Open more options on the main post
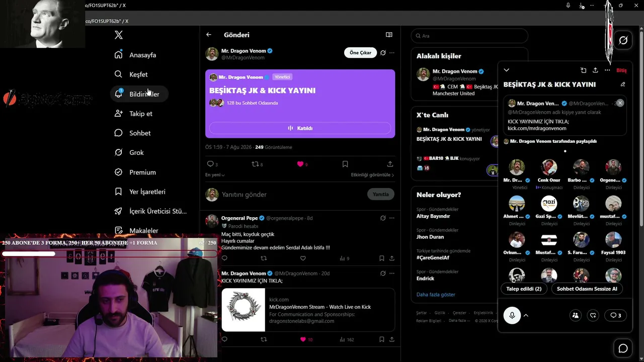Viewport: 644px width, 362px height. [392, 52]
